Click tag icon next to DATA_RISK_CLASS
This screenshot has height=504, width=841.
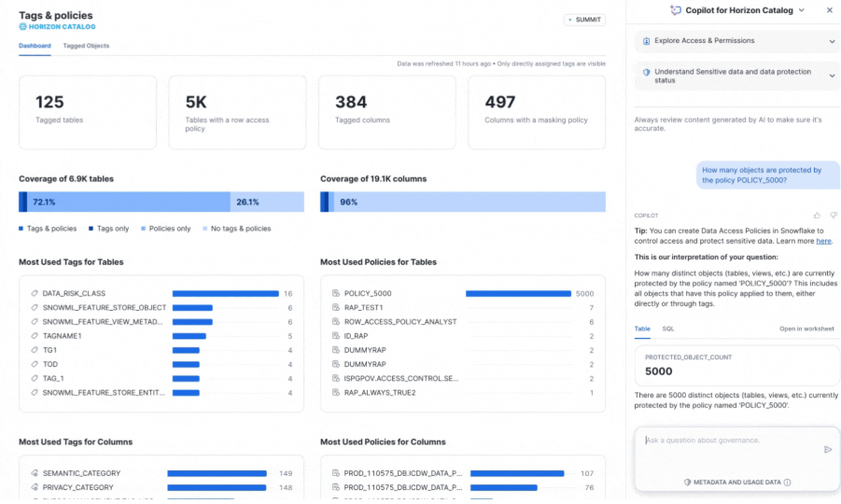[35, 293]
